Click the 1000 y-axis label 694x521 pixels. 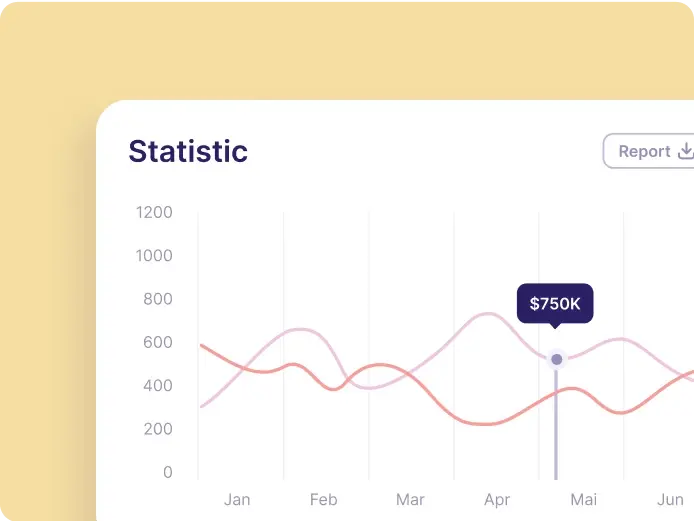point(154,256)
